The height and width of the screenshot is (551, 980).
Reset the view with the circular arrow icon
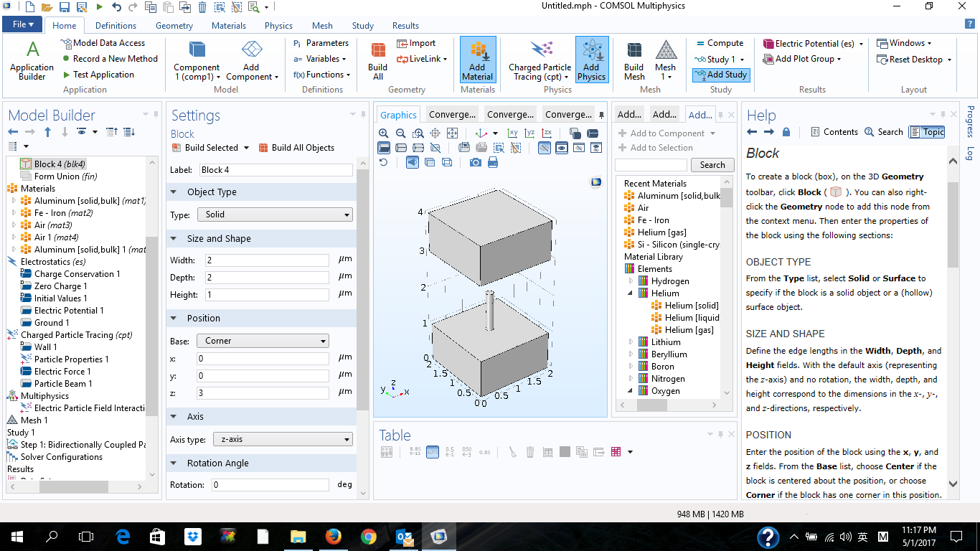coord(384,162)
